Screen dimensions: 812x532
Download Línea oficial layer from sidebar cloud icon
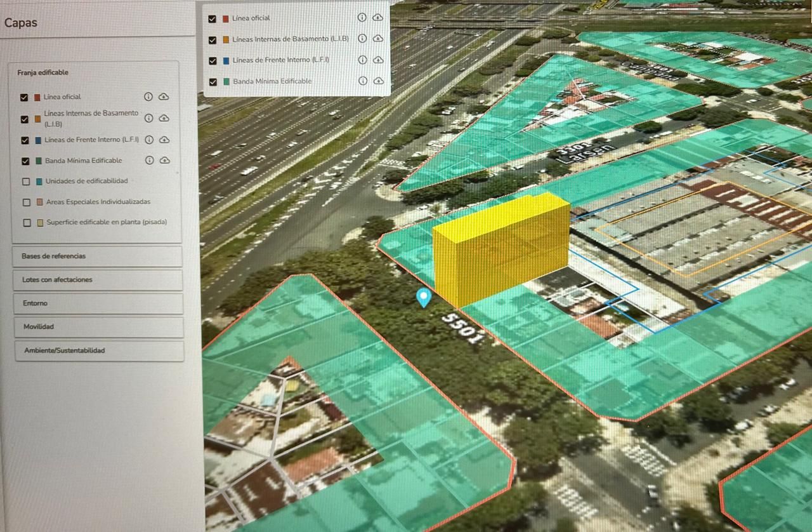164,97
